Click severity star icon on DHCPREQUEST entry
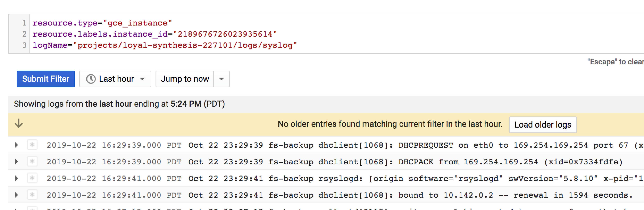 coord(32,145)
